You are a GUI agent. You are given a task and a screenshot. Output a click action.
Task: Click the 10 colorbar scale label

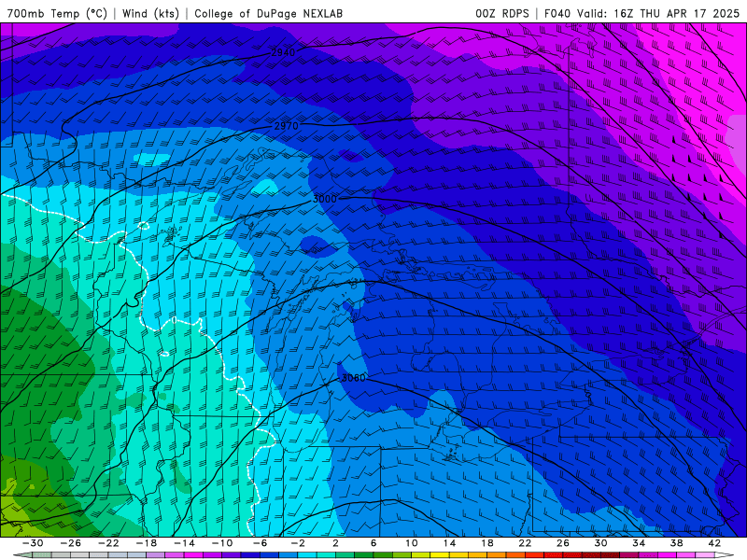[x=412, y=543]
